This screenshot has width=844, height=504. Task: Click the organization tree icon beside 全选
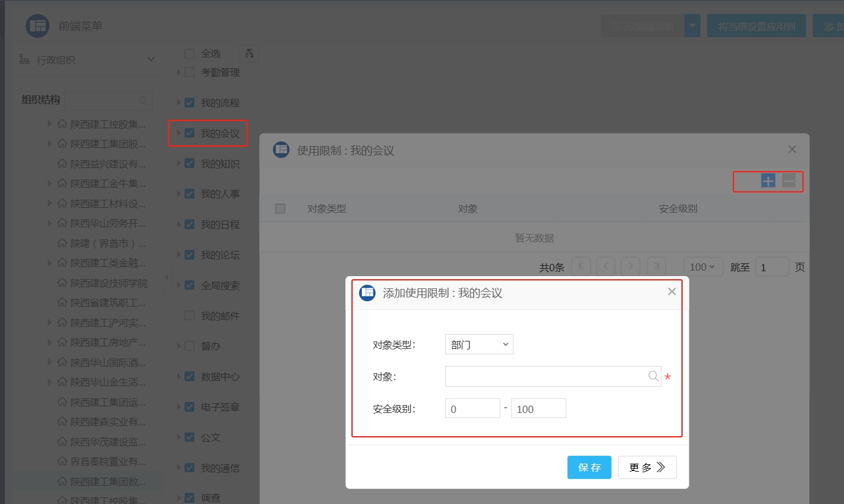(x=249, y=54)
